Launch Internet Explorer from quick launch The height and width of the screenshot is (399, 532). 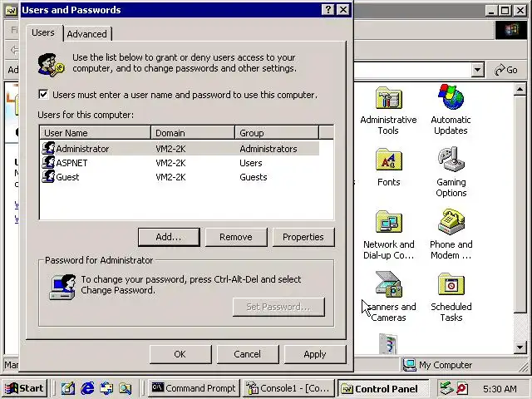(87, 388)
